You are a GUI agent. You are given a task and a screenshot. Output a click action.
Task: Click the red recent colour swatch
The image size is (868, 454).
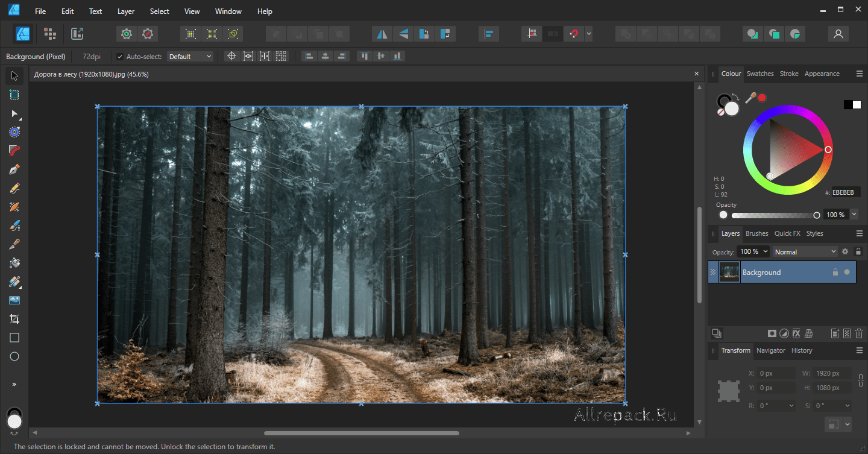762,98
